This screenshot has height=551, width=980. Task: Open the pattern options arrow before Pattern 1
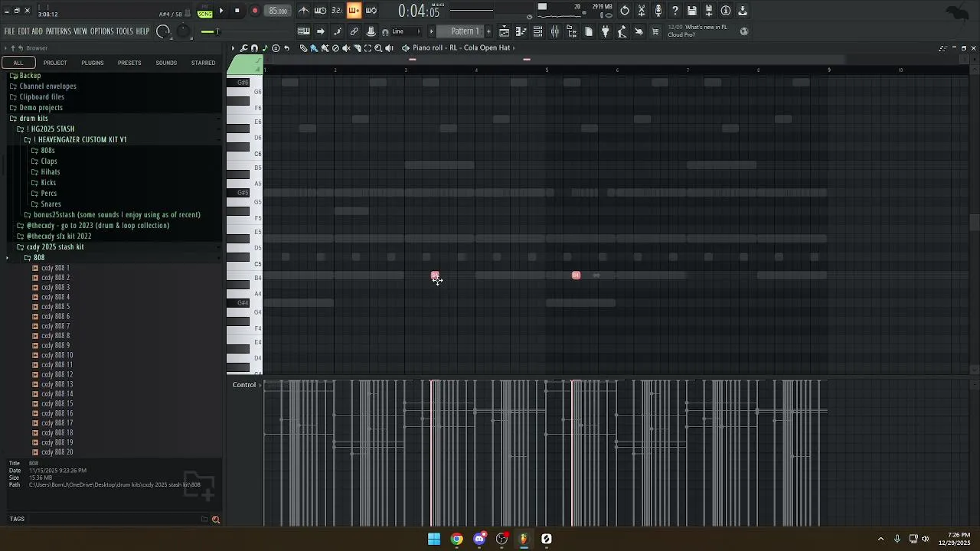pos(432,31)
